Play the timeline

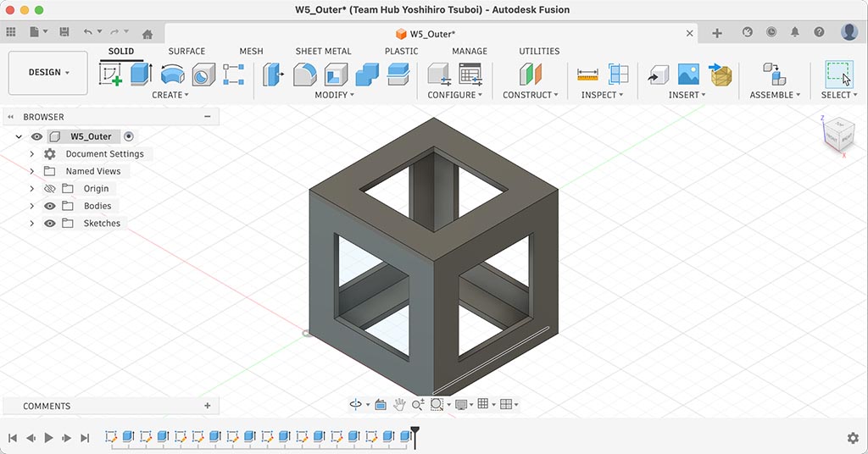48,438
